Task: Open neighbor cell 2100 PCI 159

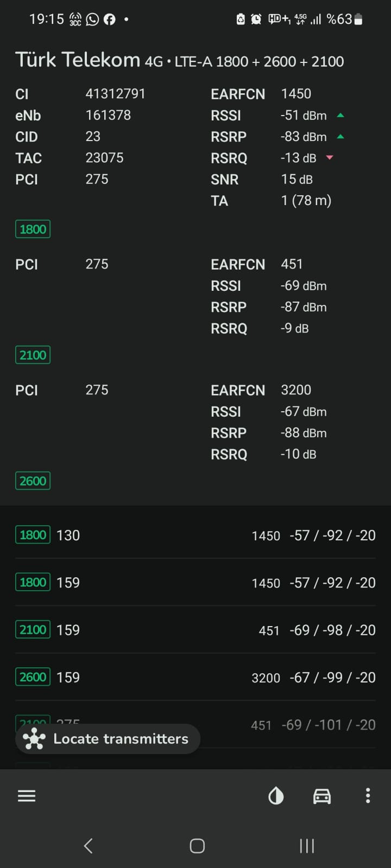Action: pyautogui.click(x=195, y=630)
